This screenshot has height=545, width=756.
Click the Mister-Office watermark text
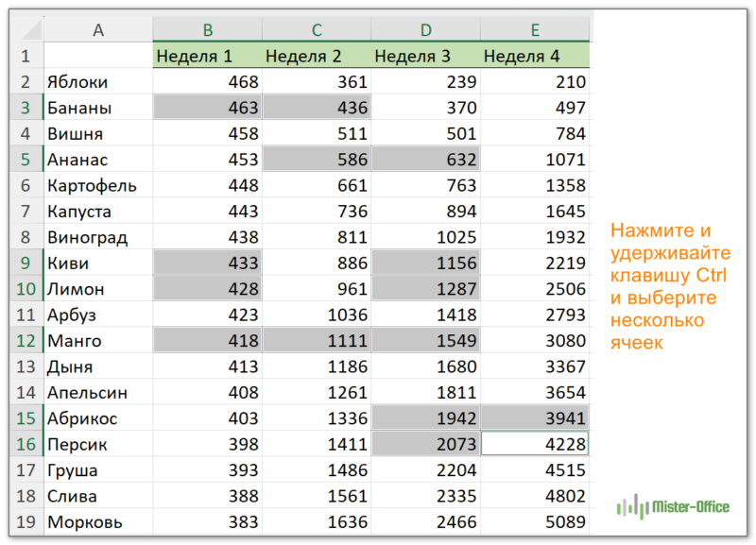pyautogui.click(x=691, y=507)
